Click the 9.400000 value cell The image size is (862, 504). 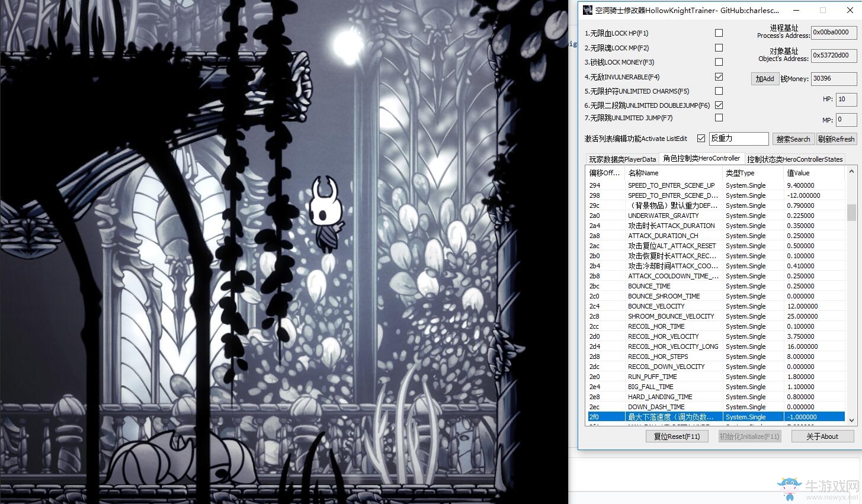coord(814,185)
